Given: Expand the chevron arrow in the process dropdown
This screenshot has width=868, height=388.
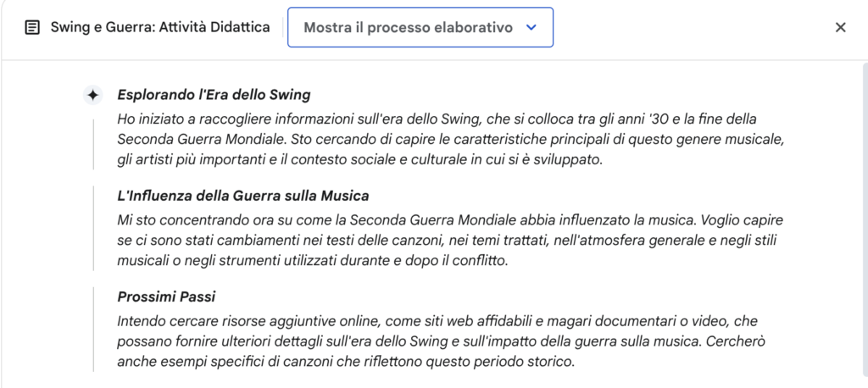Looking at the screenshot, I should (531, 27).
